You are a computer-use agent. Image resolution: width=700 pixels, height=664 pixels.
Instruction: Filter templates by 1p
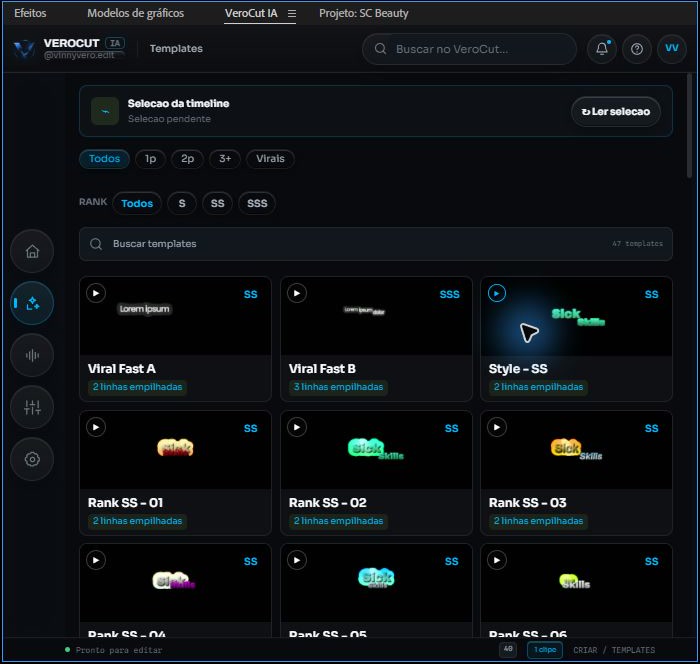point(150,159)
